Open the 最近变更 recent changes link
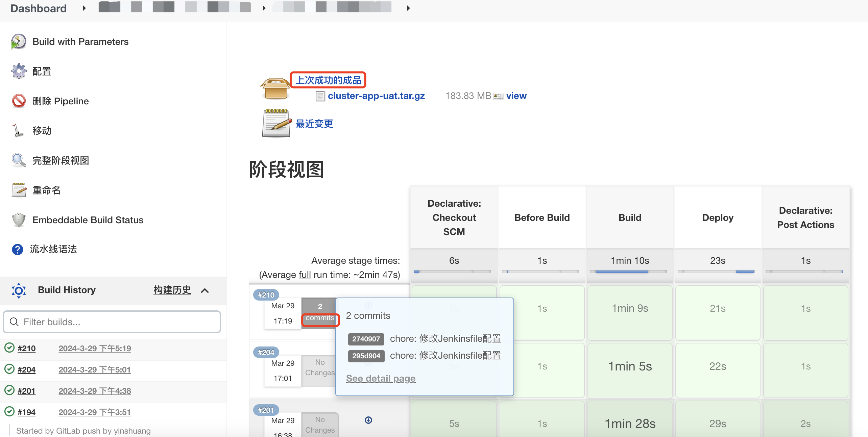 [314, 124]
